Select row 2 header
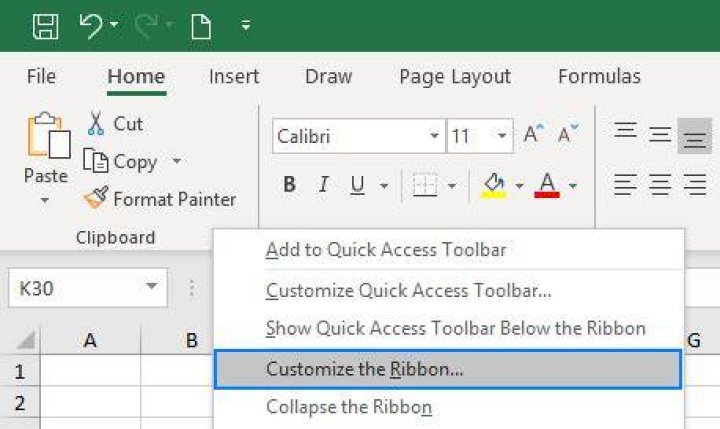 [20, 403]
